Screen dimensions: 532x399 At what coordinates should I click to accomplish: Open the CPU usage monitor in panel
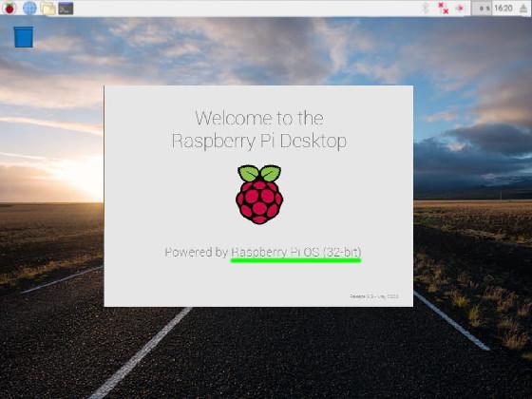point(482,9)
